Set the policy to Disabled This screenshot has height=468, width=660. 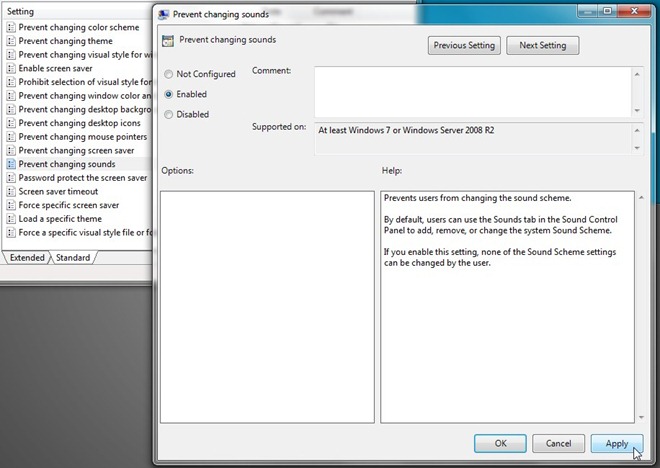click(168, 114)
